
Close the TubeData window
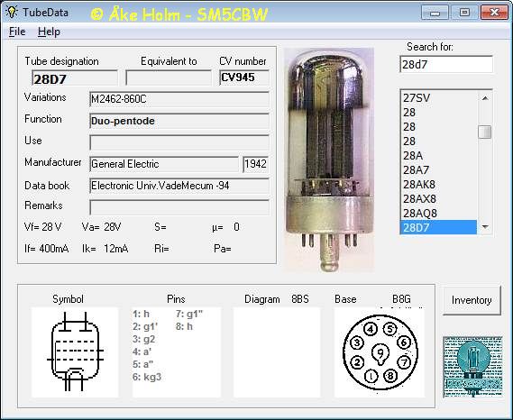tap(494, 13)
